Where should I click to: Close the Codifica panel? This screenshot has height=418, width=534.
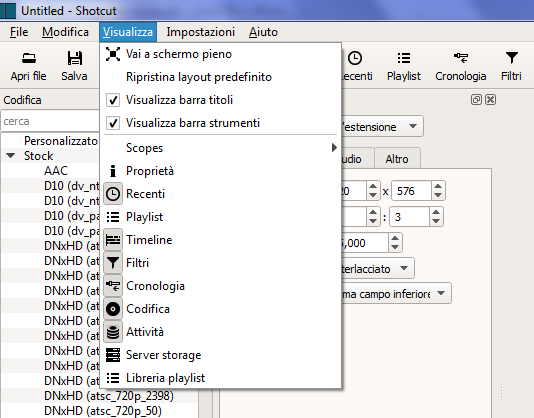click(490, 100)
